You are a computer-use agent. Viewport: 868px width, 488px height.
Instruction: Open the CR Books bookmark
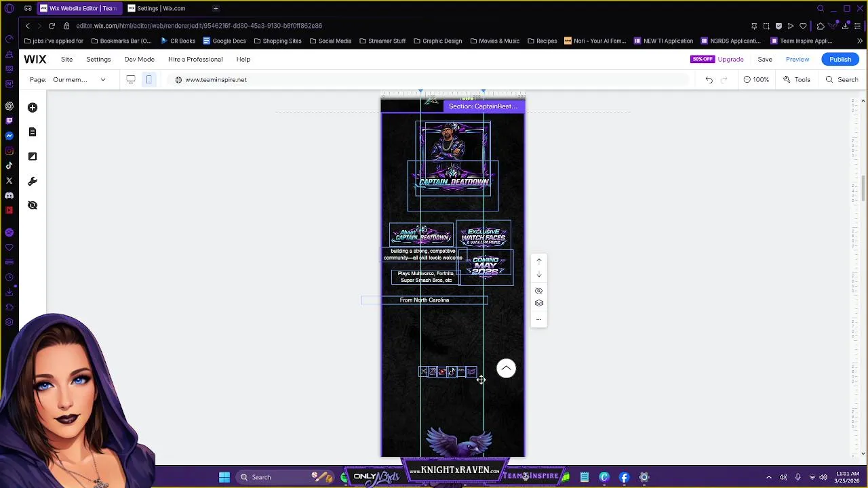tap(178, 41)
